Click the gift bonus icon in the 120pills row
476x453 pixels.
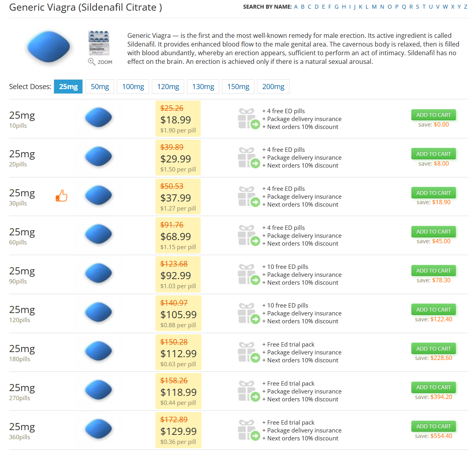[x=249, y=313]
